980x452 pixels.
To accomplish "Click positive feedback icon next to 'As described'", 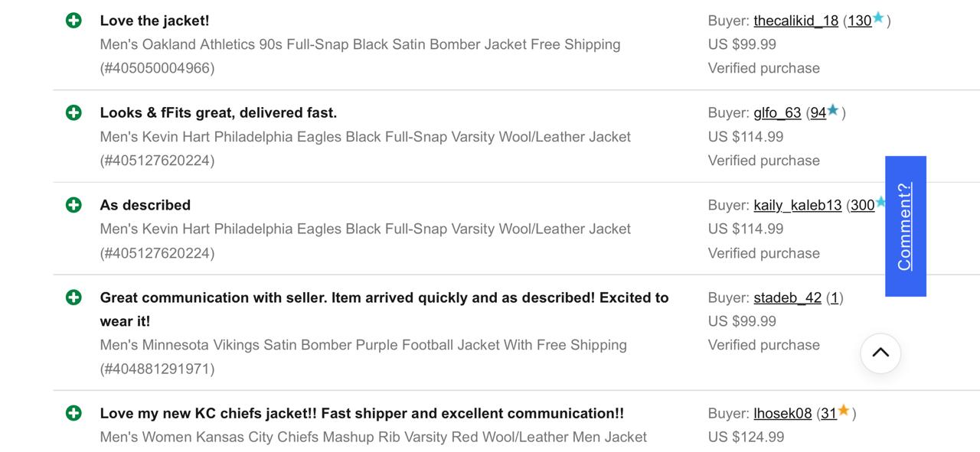I will [73, 205].
